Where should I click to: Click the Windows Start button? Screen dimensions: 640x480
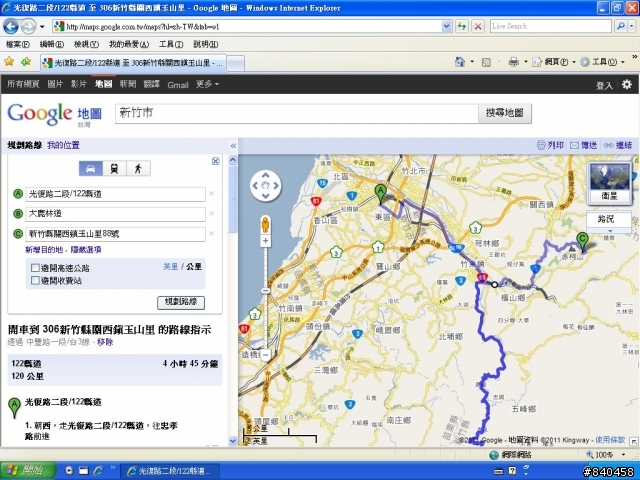pyautogui.click(x=28, y=471)
